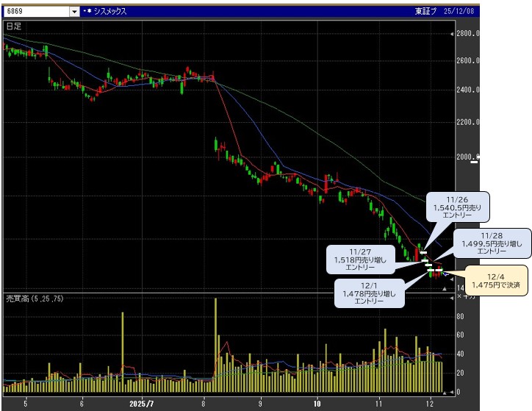532x411 pixels.
Task: Click the white current-price marker near 2000
Action: point(475,161)
